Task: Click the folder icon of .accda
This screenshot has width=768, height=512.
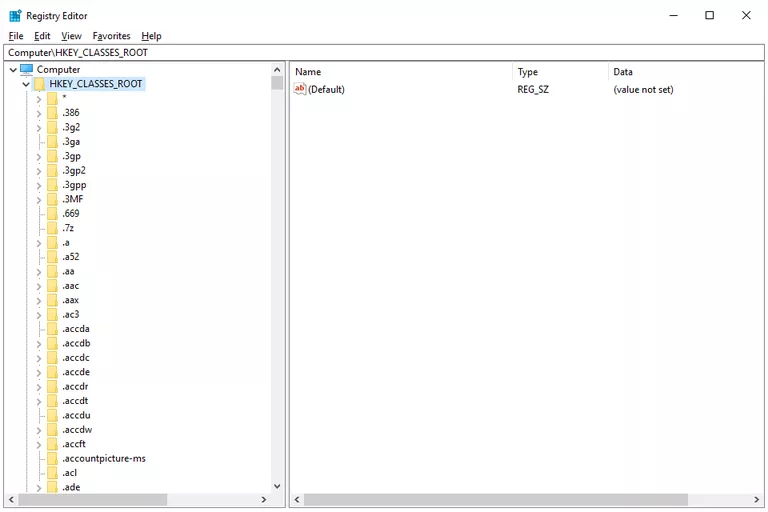Action: 52,329
